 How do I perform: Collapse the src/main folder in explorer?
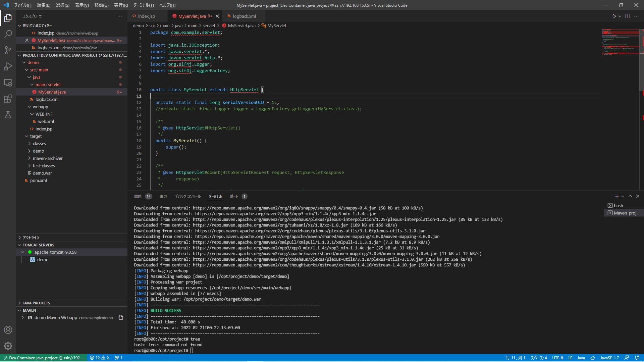[x=26, y=70]
